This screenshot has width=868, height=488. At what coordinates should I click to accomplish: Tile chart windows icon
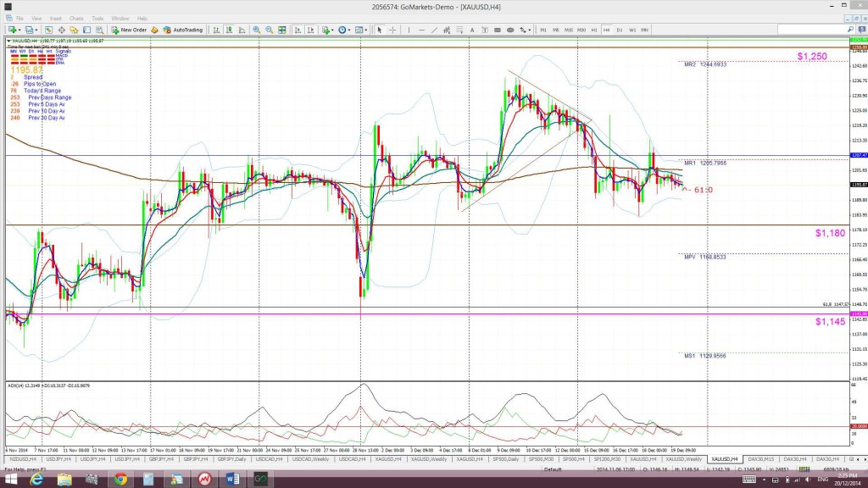point(282,30)
